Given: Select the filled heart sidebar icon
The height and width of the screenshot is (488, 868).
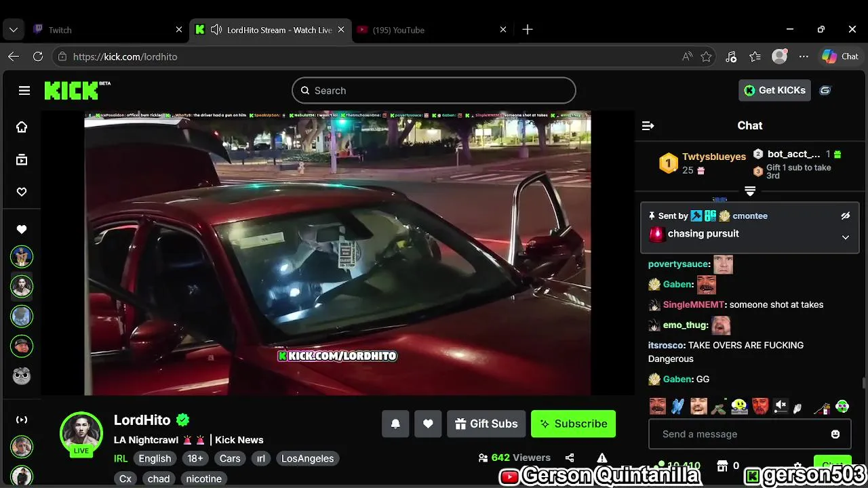Looking at the screenshot, I should coord(22,230).
